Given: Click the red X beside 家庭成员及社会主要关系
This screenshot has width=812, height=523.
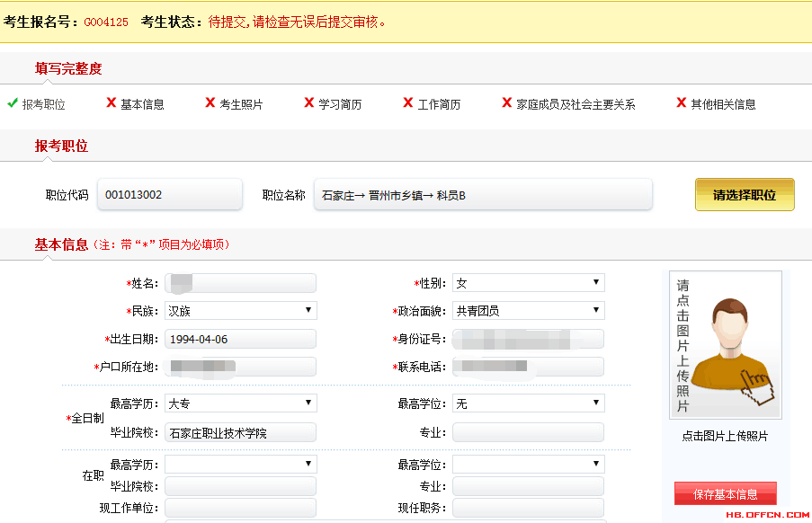Looking at the screenshot, I should click(x=507, y=102).
